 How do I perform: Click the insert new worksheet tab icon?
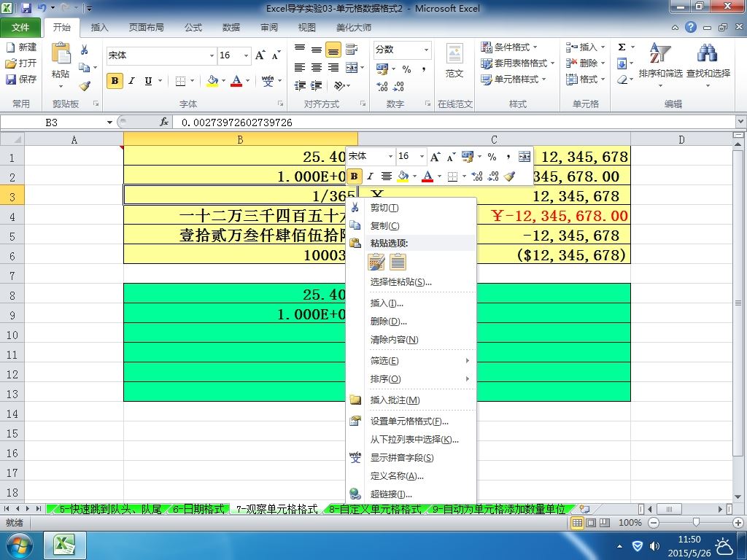click(x=584, y=509)
